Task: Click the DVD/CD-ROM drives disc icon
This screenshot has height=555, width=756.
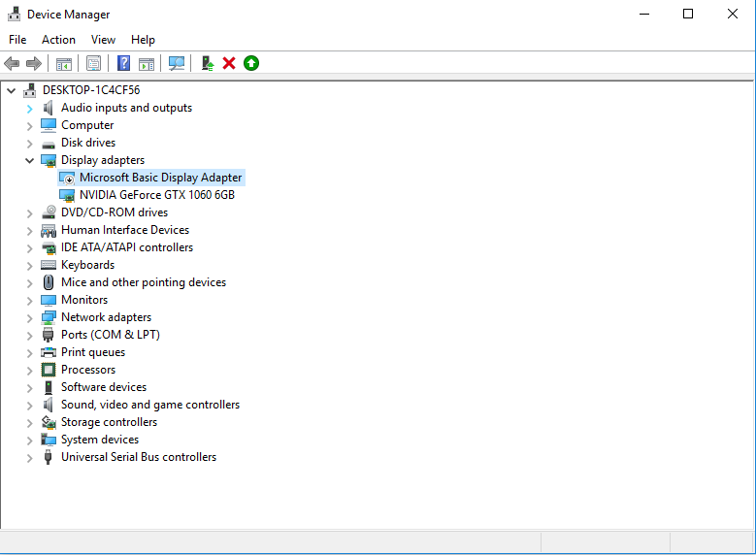Action: pos(49,212)
